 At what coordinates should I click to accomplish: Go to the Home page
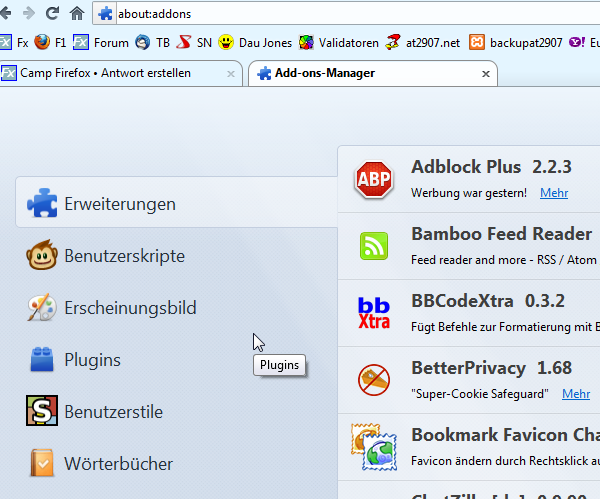point(77,14)
